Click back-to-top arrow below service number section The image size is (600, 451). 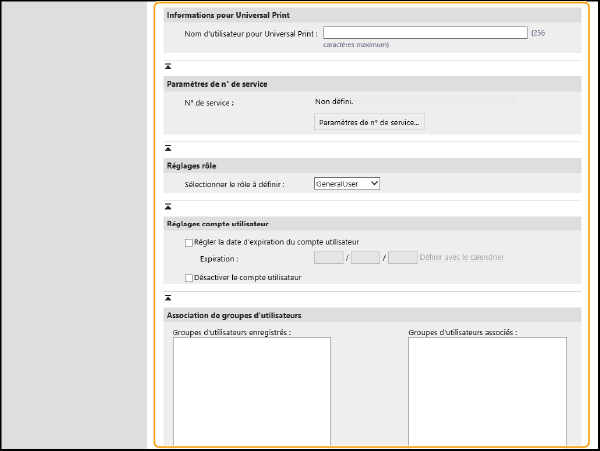coord(168,146)
